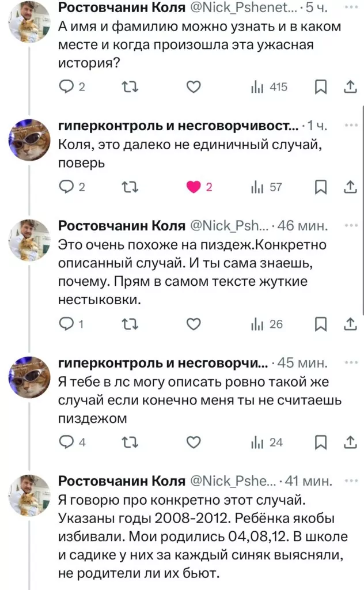Reply to the tweet with 4 replies
The width and height of the screenshot is (364, 590).
coord(67,442)
